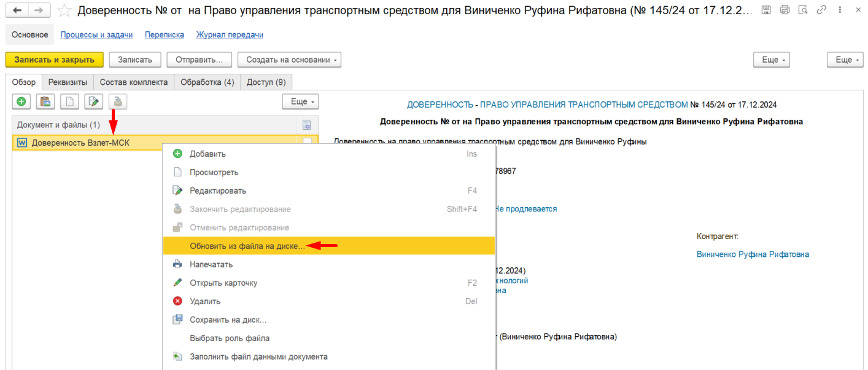Click the clipboard paste file toolbar icon
Screen dimensions: 868x370
point(45,101)
